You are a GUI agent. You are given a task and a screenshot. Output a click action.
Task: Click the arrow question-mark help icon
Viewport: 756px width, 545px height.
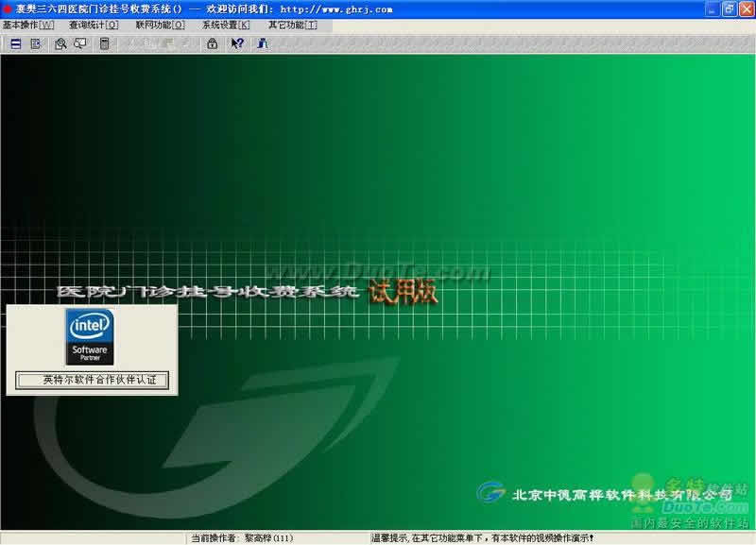[237, 44]
